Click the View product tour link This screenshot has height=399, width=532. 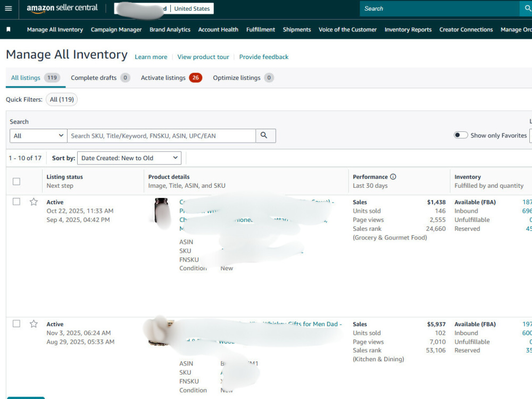(x=203, y=57)
